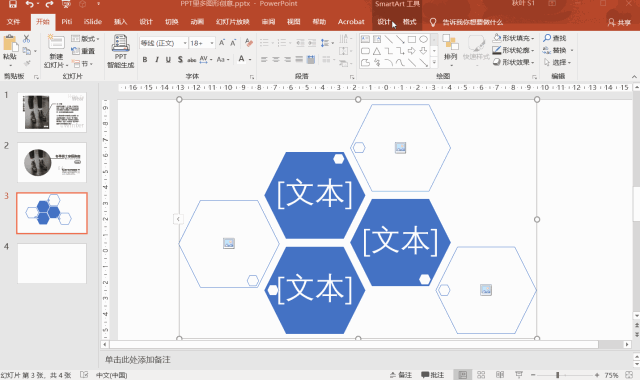Open SmartArt Design tab

pyautogui.click(x=384, y=22)
